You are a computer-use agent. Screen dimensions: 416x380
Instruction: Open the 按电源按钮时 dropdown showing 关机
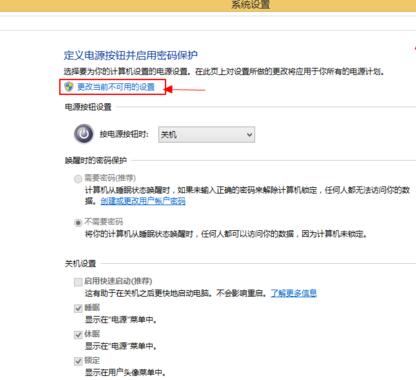[206, 135]
